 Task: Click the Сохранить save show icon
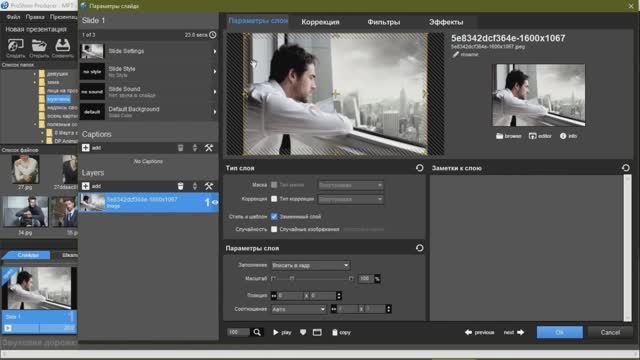pyautogui.click(x=63, y=45)
